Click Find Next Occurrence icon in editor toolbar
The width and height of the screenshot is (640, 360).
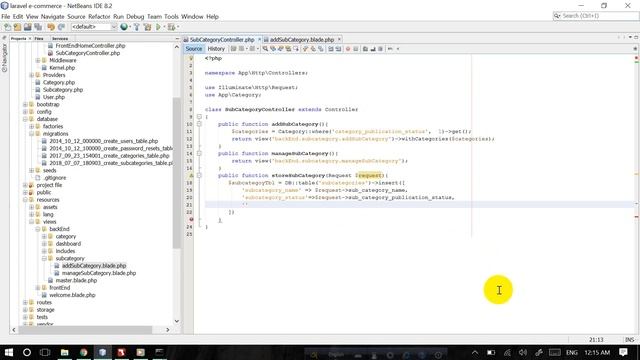281,49
